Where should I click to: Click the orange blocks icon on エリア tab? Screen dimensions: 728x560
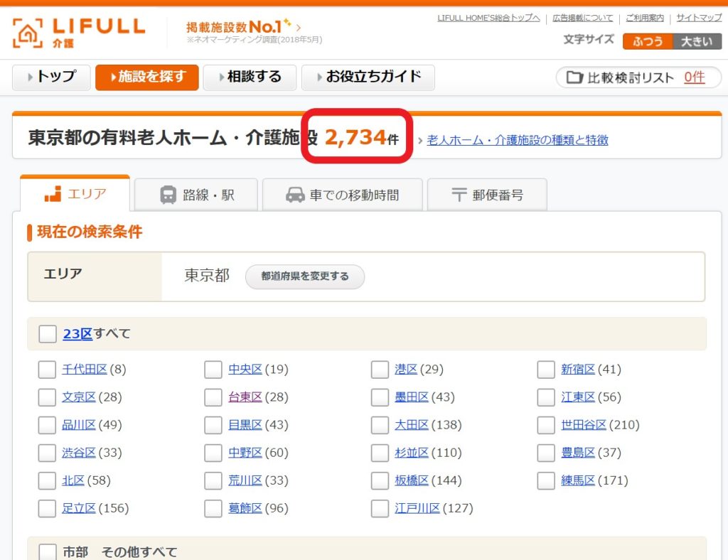point(53,194)
